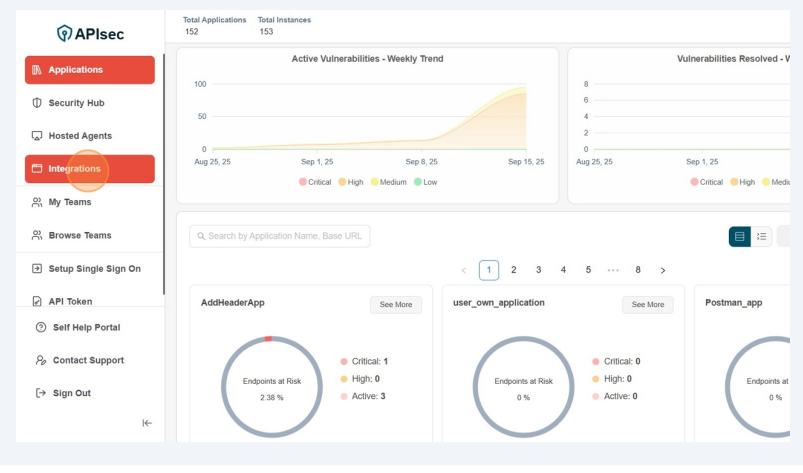The width and height of the screenshot is (803, 473).
Task: Collapse the sidebar with arrow icon
Action: pos(147,423)
